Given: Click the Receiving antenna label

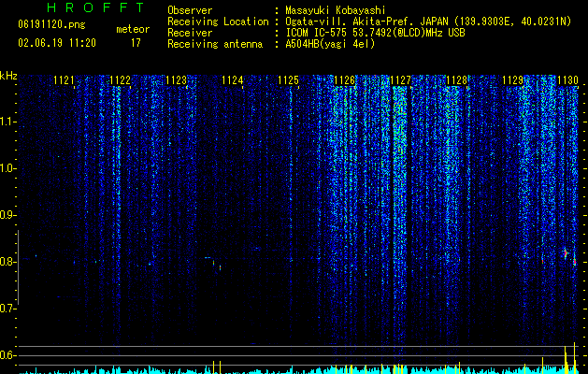Looking at the screenshot, I should point(215,44).
